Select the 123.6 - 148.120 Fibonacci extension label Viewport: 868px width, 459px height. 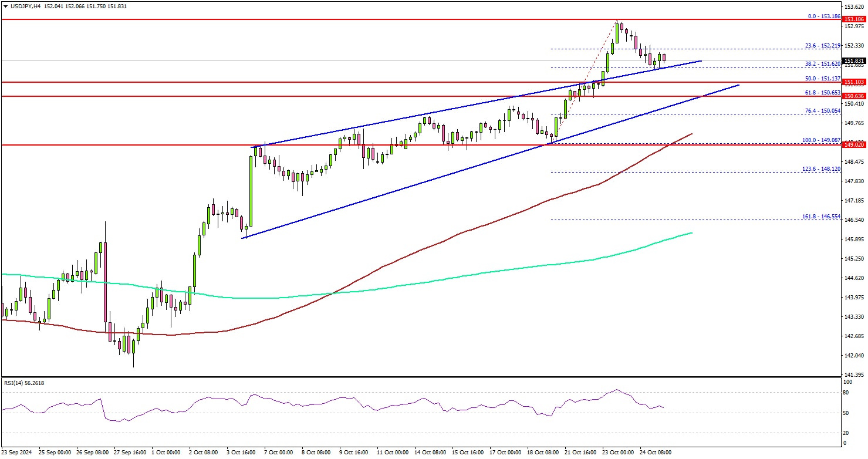[821, 168]
